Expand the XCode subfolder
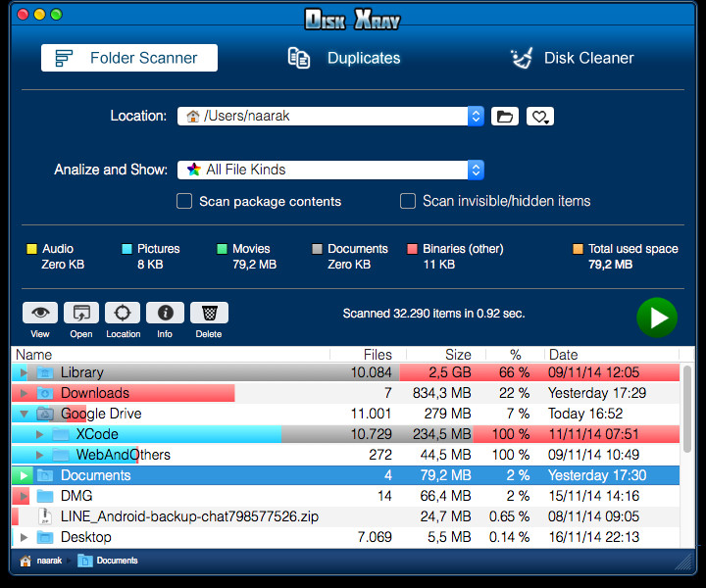706x588 pixels. 39,434
